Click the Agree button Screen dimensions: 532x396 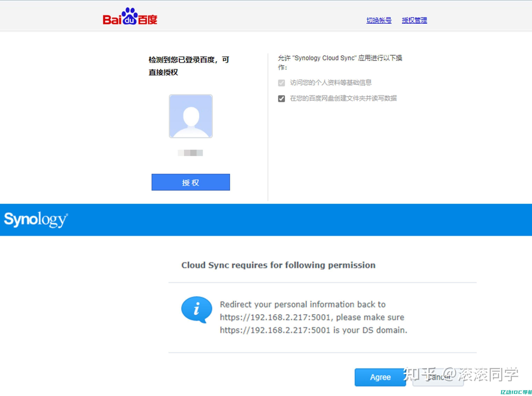pos(380,377)
